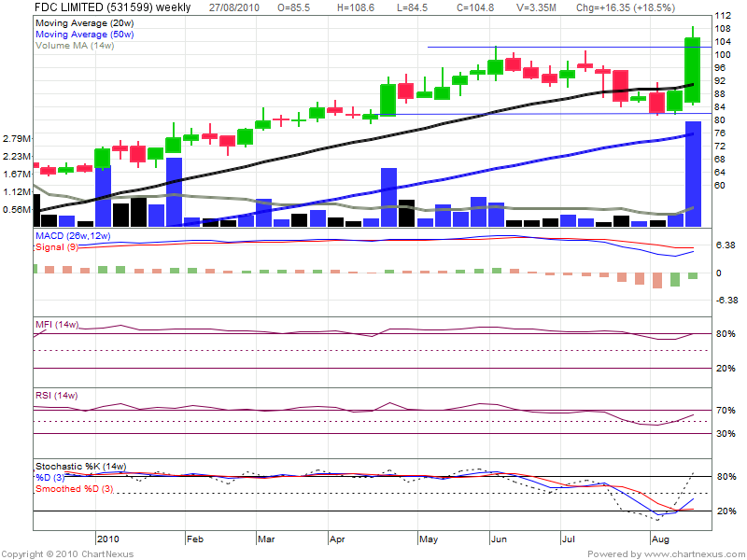This screenshot has width=747, height=560.
Task: Click the upper blue horizontal resistance line
Action: click(x=560, y=47)
